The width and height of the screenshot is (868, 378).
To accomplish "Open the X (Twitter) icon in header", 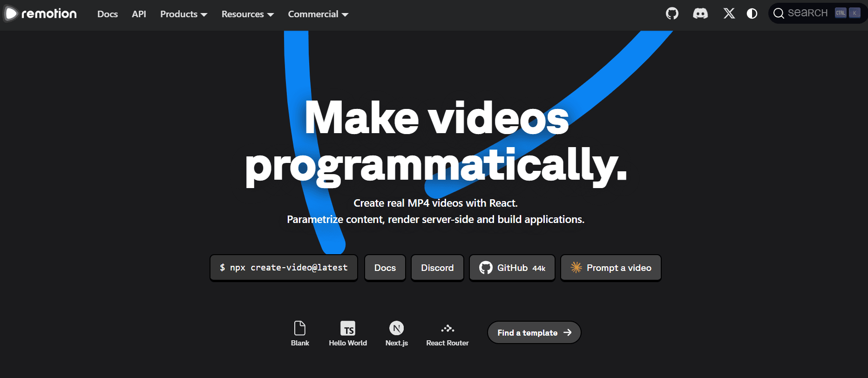I will [729, 13].
